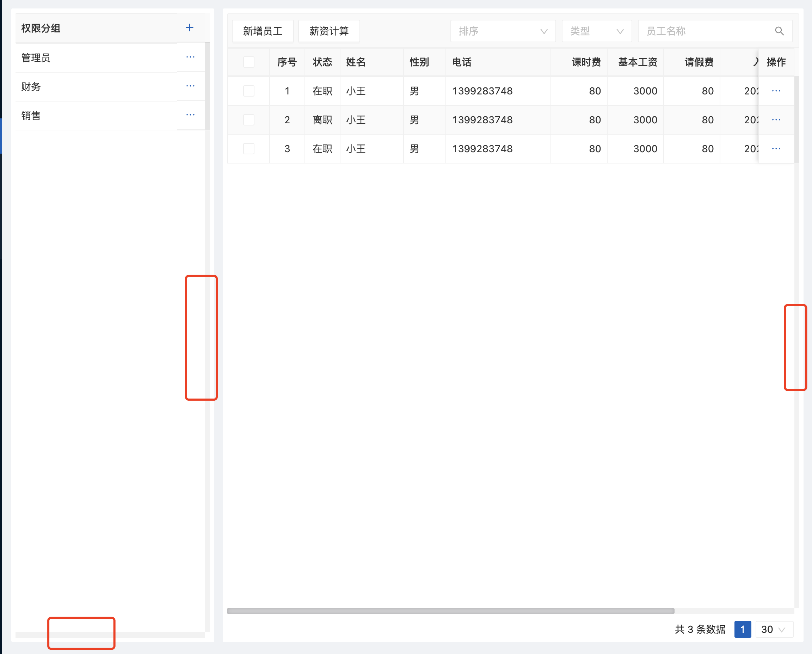Click the 薪资计算 button

[x=328, y=31]
